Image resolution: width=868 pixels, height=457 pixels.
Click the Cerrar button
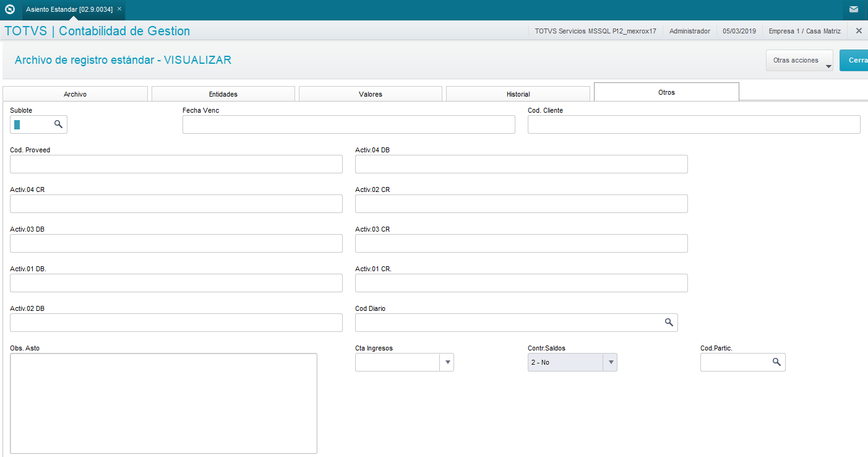point(854,61)
